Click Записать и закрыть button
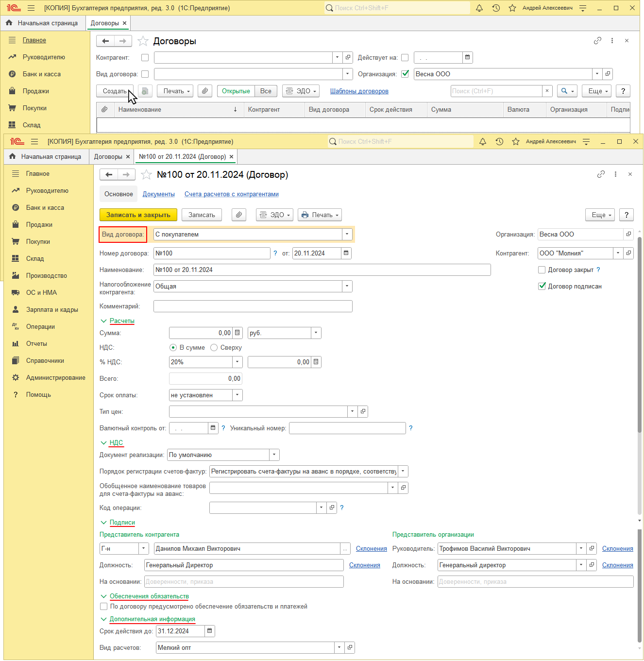Viewport: 644px width, 661px height. 138,215
